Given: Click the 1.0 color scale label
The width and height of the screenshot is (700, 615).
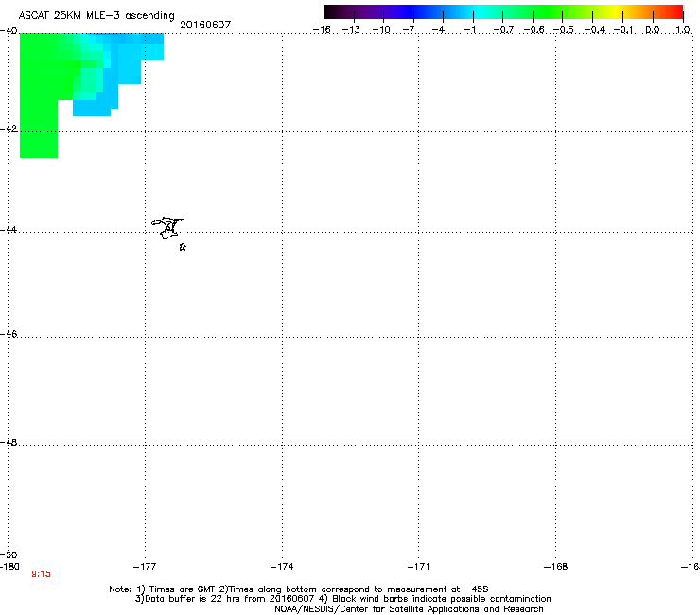Looking at the screenshot, I should (683, 30).
